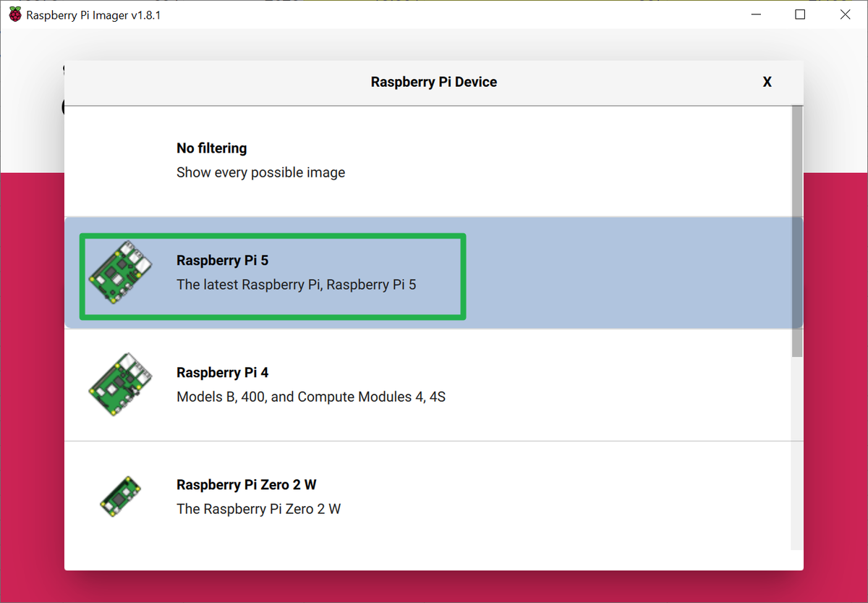Click the X to close the device dialog
This screenshot has width=868, height=603.
pyautogui.click(x=767, y=82)
